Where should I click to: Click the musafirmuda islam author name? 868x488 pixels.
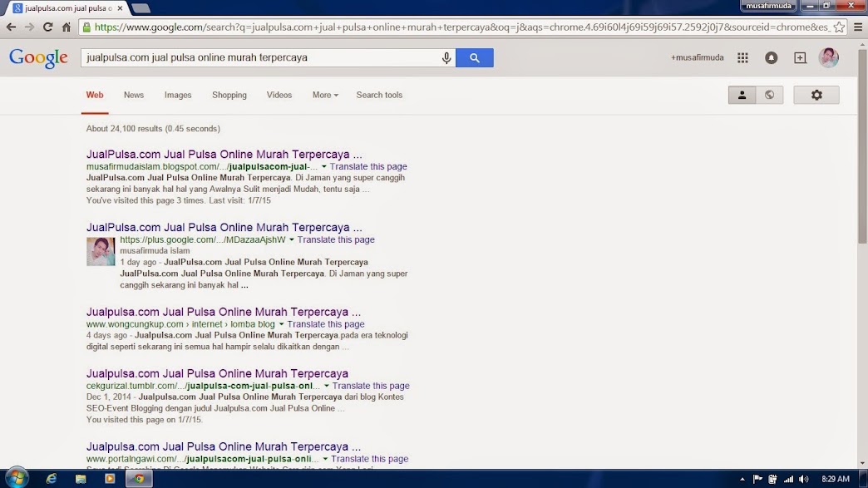click(x=155, y=250)
